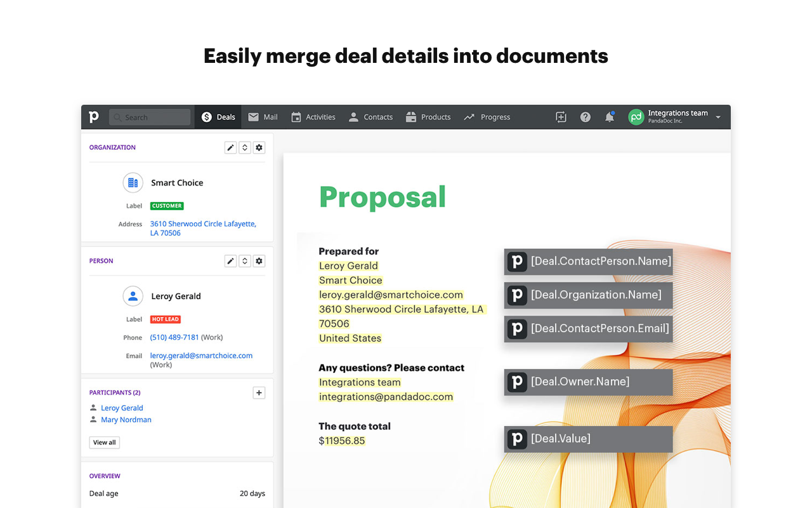812x508 pixels.
Task: Click the View all participants button
Action: click(105, 443)
